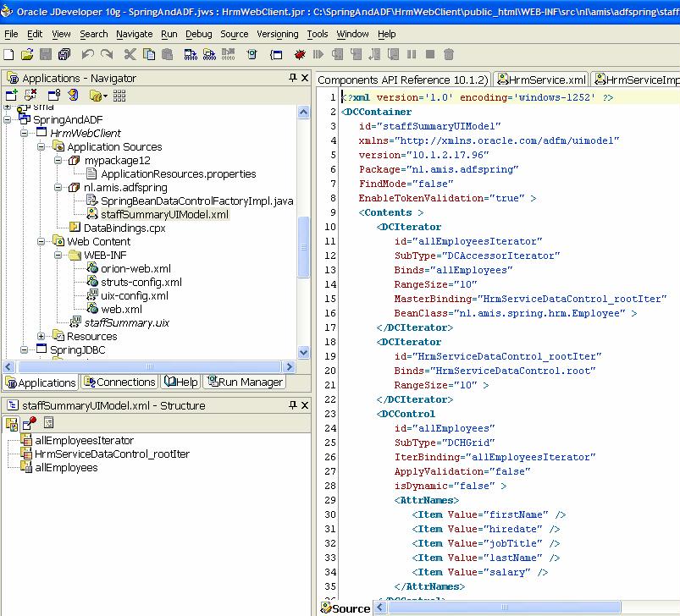This screenshot has height=616, width=680.
Task: Collapse the Application Sources tree node
Action: click(x=42, y=146)
